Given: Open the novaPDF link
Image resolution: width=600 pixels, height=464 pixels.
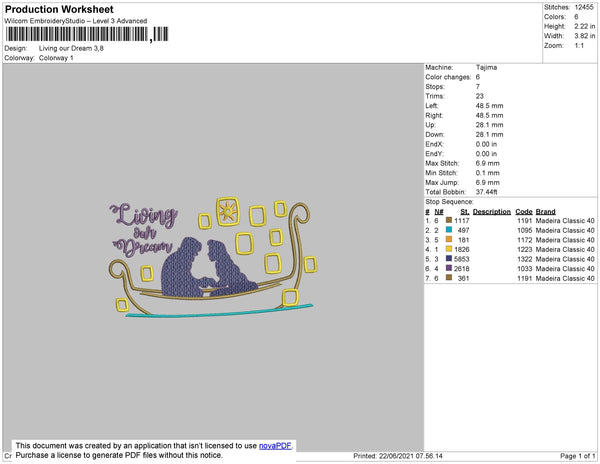Looking at the screenshot, I should pos(275,446).
